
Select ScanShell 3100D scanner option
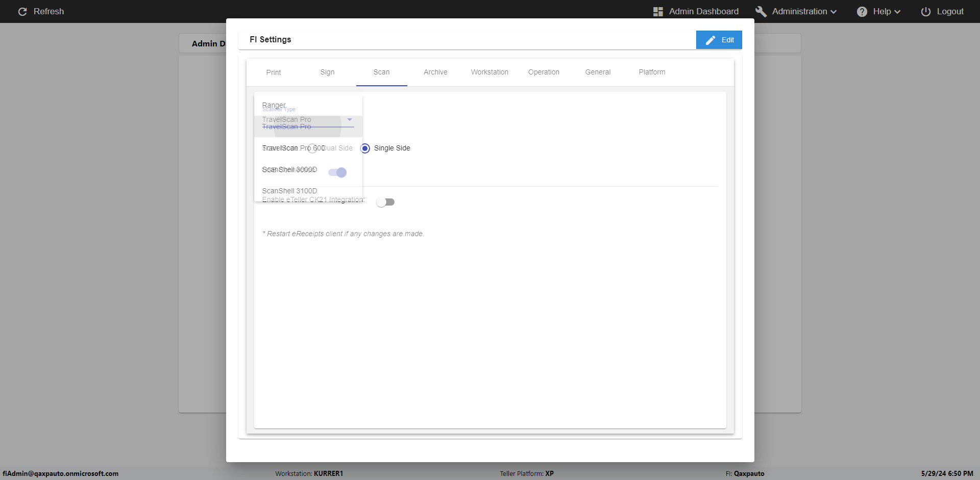[308, 191]
